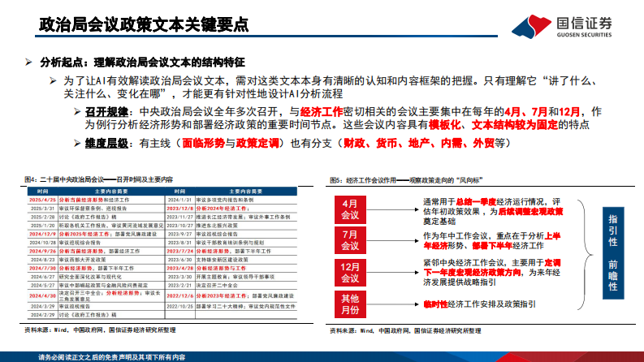Click the red text 政策定调
Viewport: 644px width, 362px height.
[257, 143]
